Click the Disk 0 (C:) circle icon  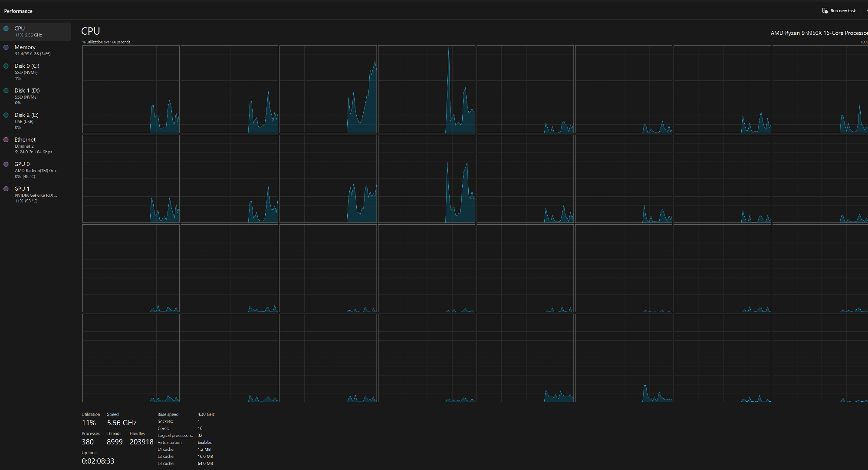pyautogui.click(x=6, y=66)
